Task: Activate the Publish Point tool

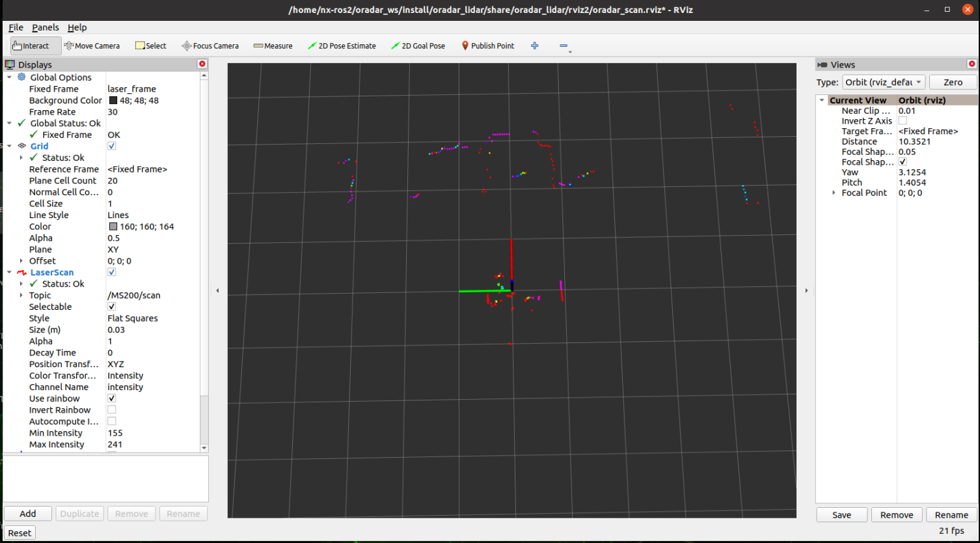Action: pyautogui.click(x=487, y=46)
